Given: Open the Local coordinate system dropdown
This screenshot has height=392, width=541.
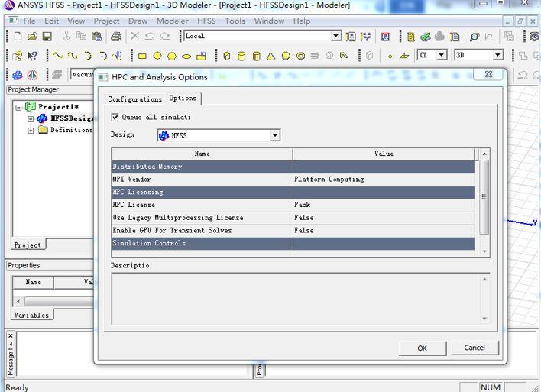Looking at the screenshot, I should 335,36.
